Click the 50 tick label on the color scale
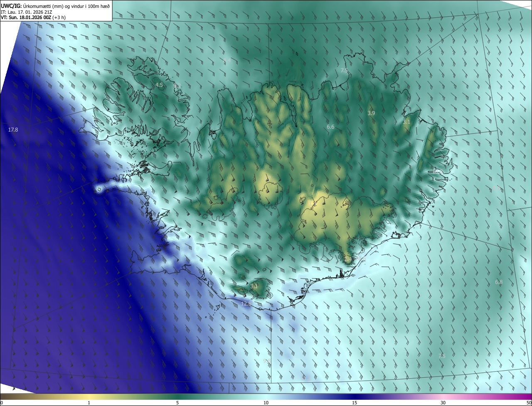This screenshot has height=406, width=532. click(529, 403)
